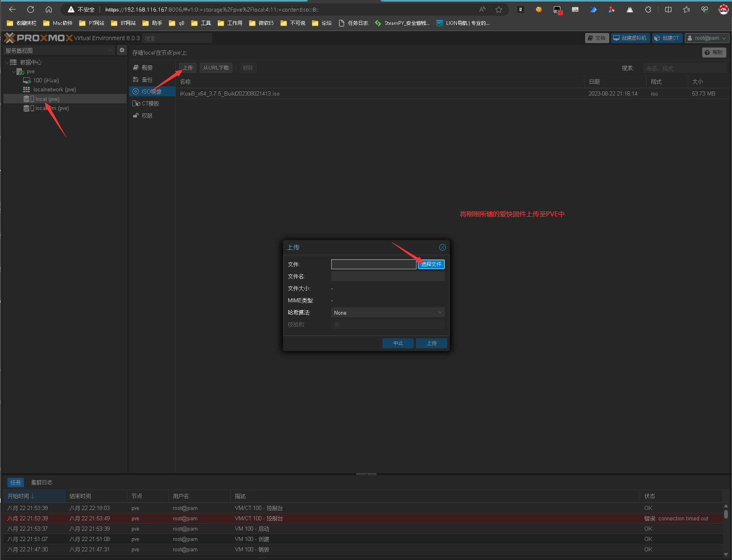Select the CT模板 menu item
Image resolution: width=732 pixels, height=560 pixels.
click(x=150, y=104)
